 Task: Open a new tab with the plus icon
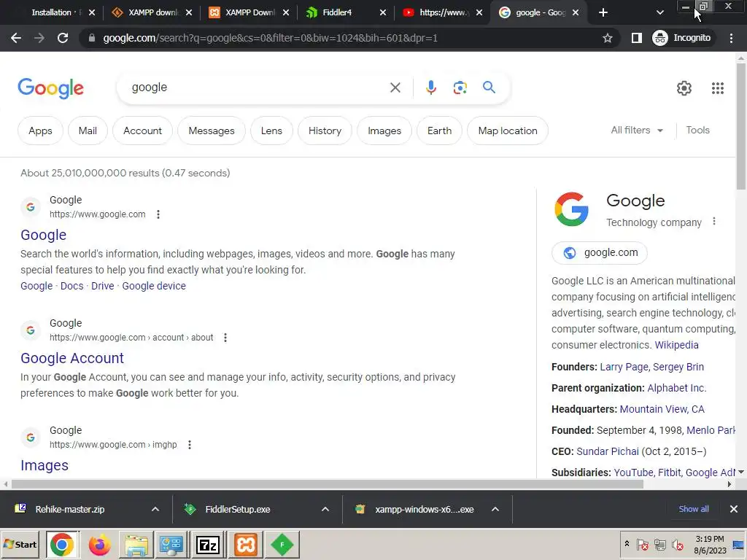[603, 12]
